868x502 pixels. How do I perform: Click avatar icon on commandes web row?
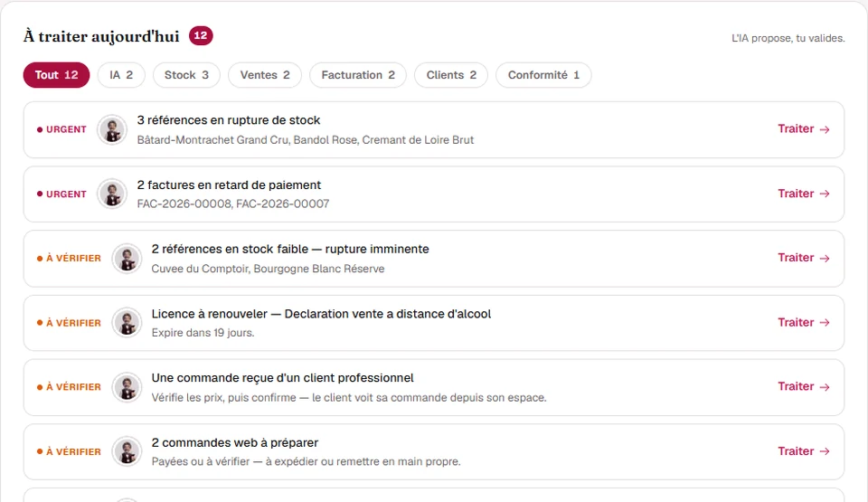pos(127,451)
